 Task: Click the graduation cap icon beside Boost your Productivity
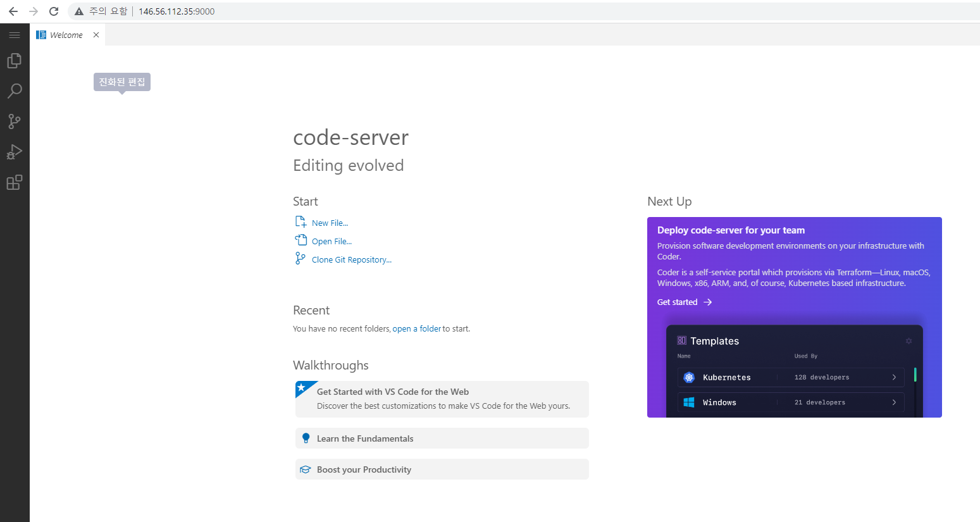(306, 469)
